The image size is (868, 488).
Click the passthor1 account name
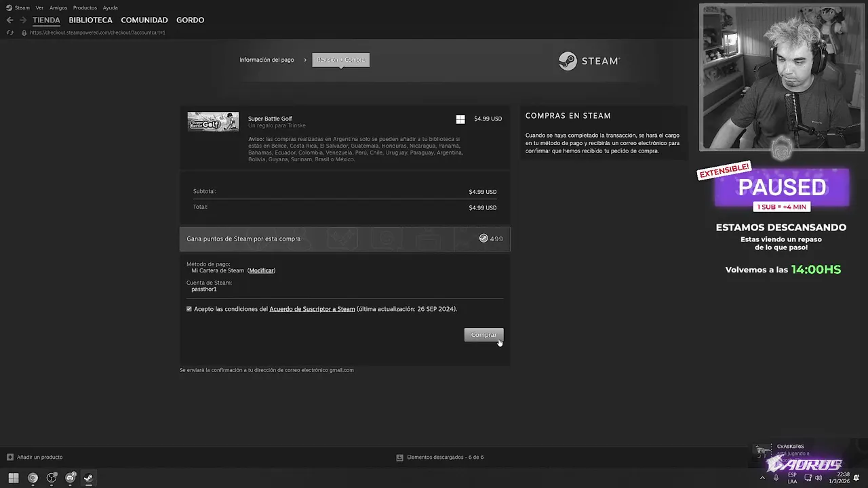point(203,289)
